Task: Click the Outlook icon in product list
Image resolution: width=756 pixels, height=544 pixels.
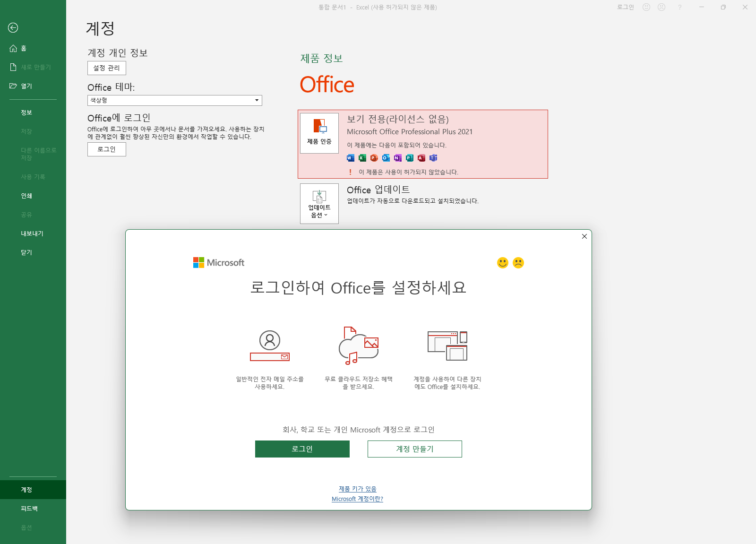Action: coord(386,158)
